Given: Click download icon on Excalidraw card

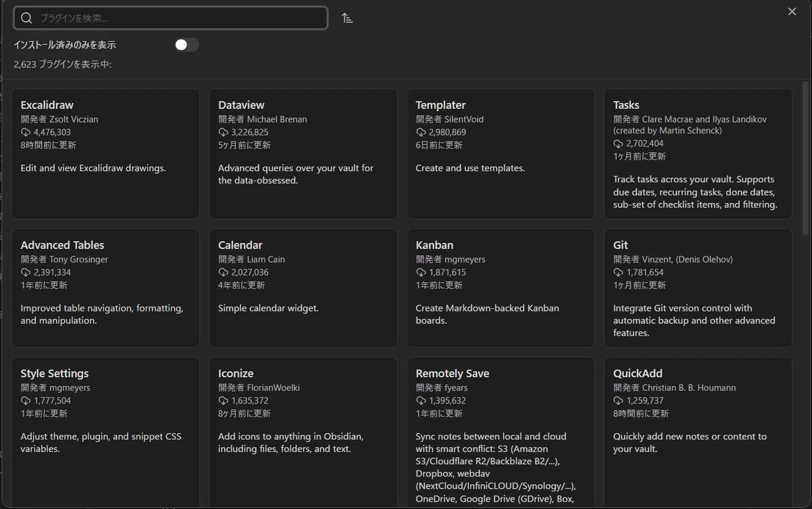Looking at the screenshot, I should pyautogui.click(x=26, y=133).
